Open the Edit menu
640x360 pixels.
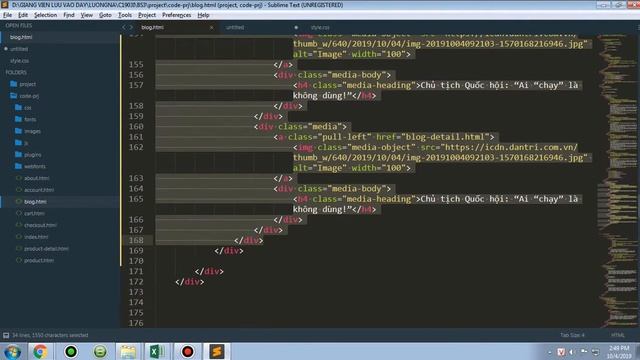(x=23, y=15)
